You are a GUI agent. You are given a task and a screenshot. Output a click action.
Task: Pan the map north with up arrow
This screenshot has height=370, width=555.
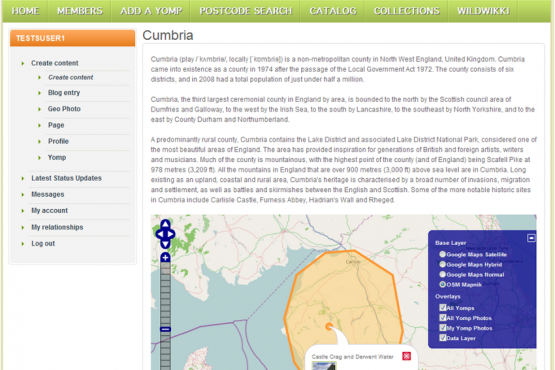pos(165,224)
